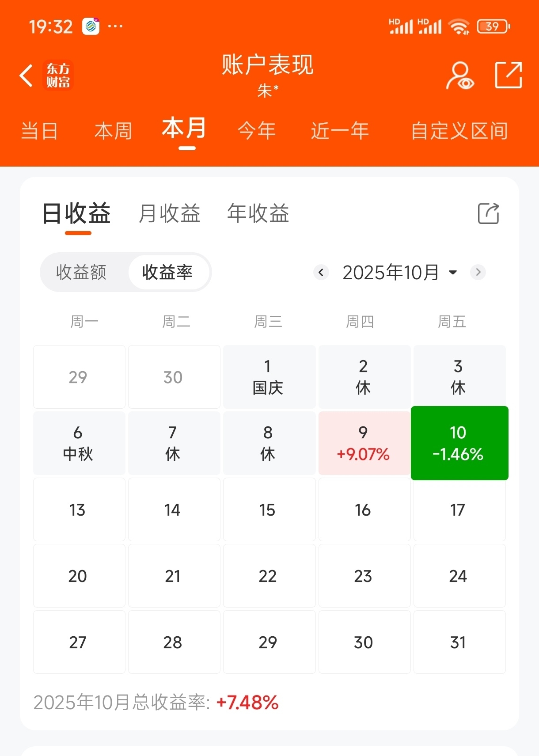Screen dimensions: 539x756
Task: Switch toggle to 收益额
Action: 81,272
